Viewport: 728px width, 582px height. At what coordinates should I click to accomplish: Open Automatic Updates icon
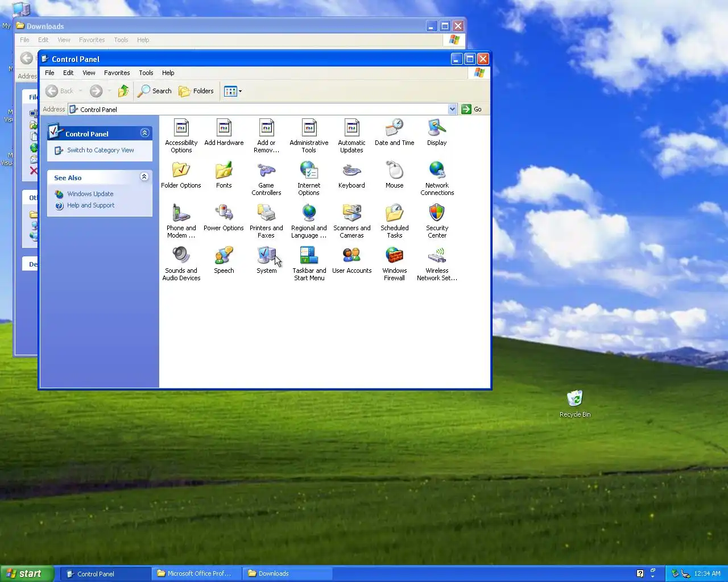tap(351, 135)
